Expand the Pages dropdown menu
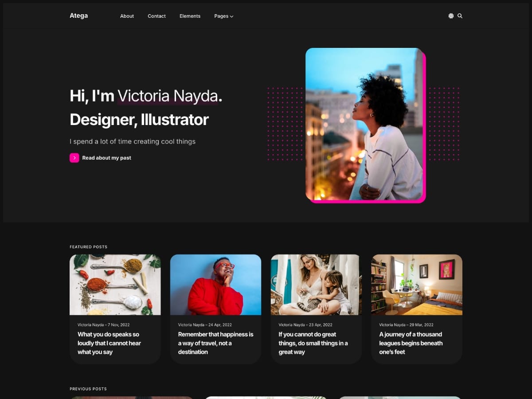This screenshot has width=532, height=399. (223, 16)
